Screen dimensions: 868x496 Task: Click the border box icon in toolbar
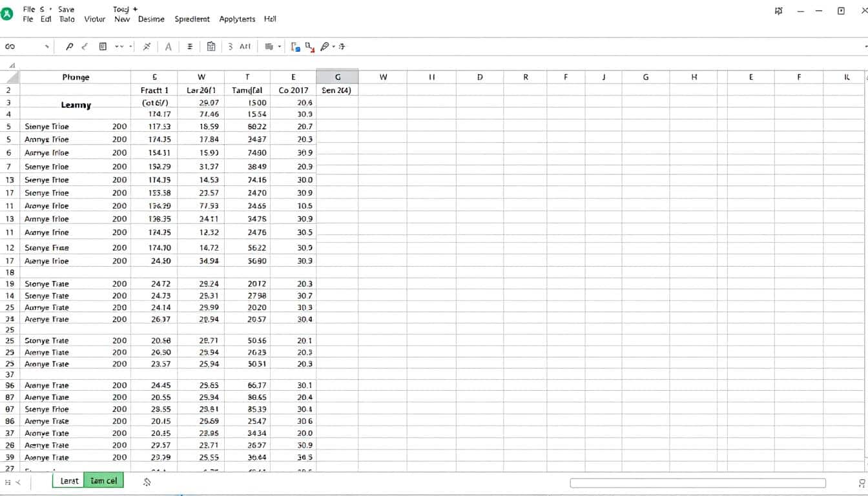(x=103, y=46)
